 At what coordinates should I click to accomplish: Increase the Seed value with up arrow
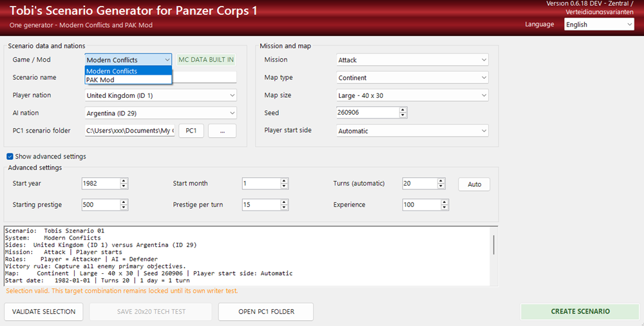pyautogui.click(x=403, y=110)
